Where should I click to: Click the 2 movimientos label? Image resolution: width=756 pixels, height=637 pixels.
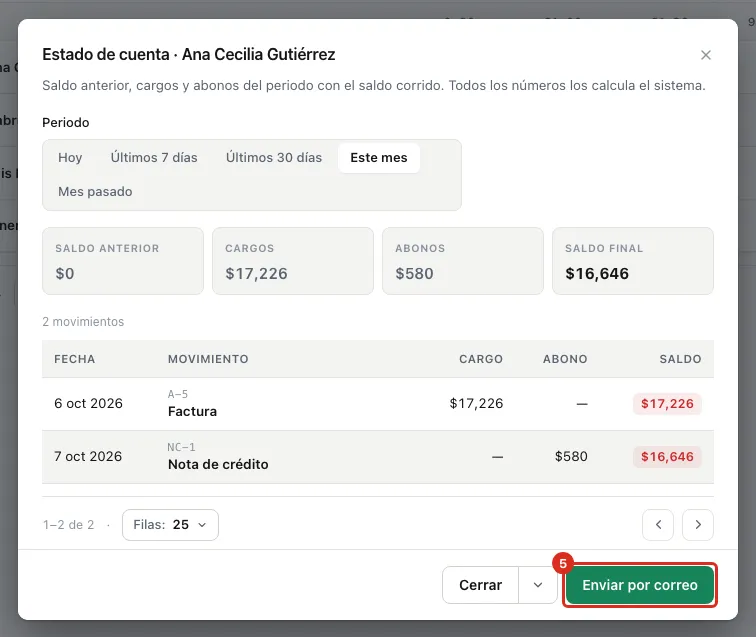click(83, 322)
